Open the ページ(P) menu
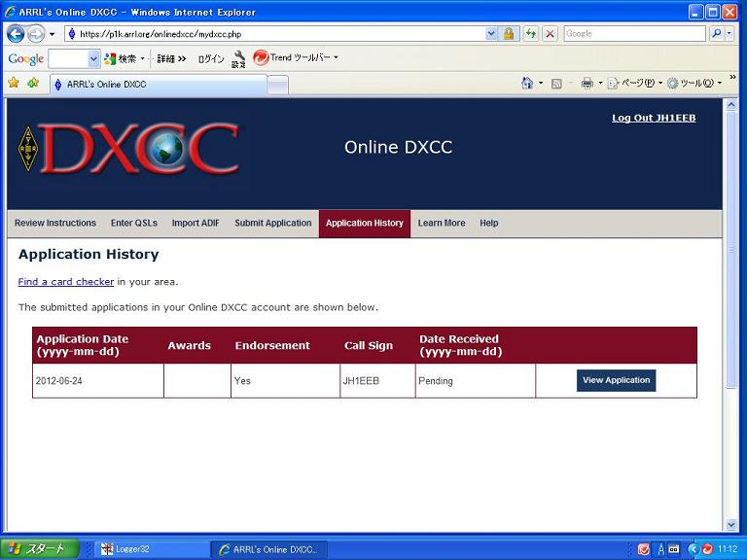Viewport: 747px width, 560px height. pos(635,84)
